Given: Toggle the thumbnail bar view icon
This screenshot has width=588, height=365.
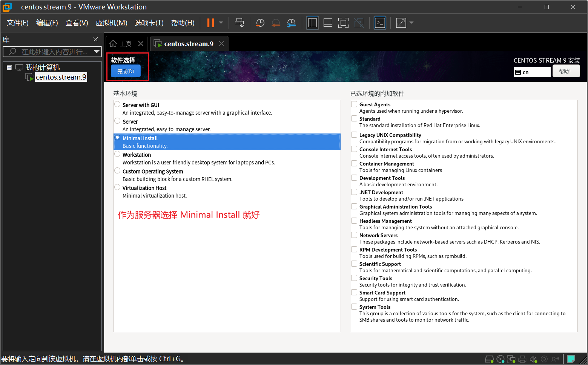Looking at the screenshot, I should [328, 23].
